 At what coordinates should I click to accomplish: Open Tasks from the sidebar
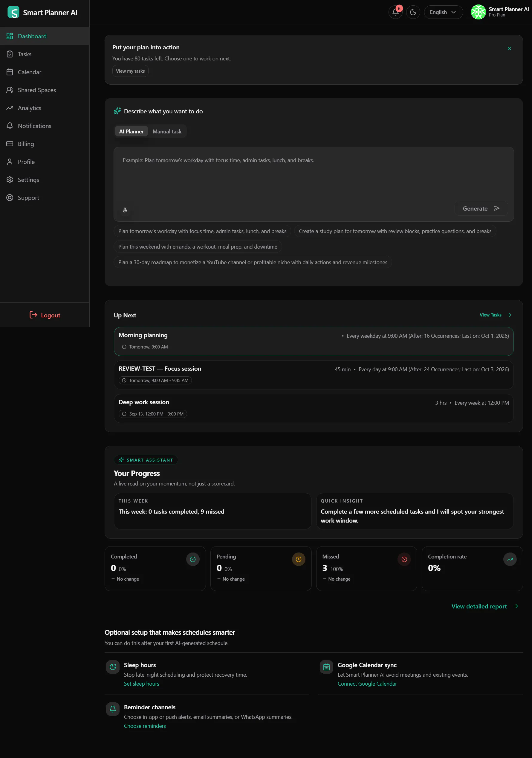(x=45, y=54)
